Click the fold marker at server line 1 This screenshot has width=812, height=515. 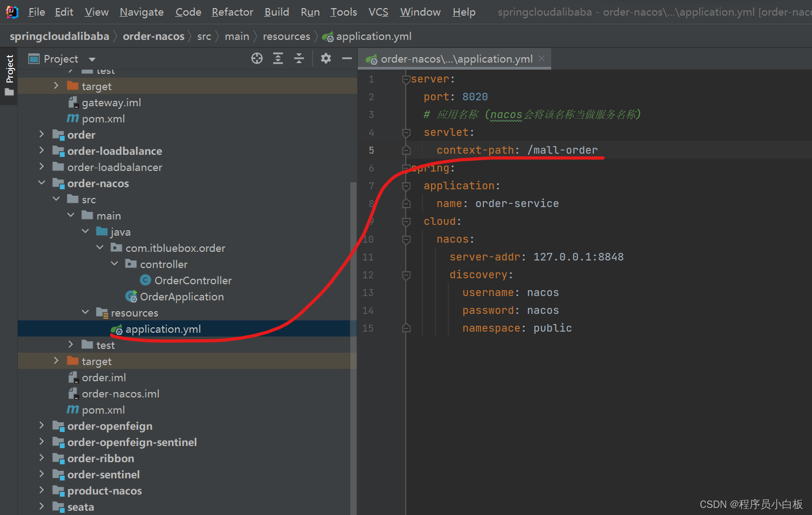406,79
